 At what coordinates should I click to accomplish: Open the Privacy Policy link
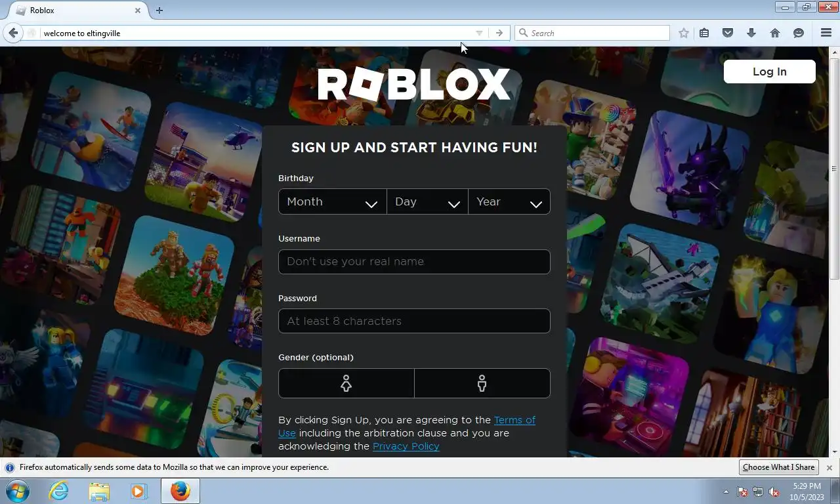click(406, 446)
